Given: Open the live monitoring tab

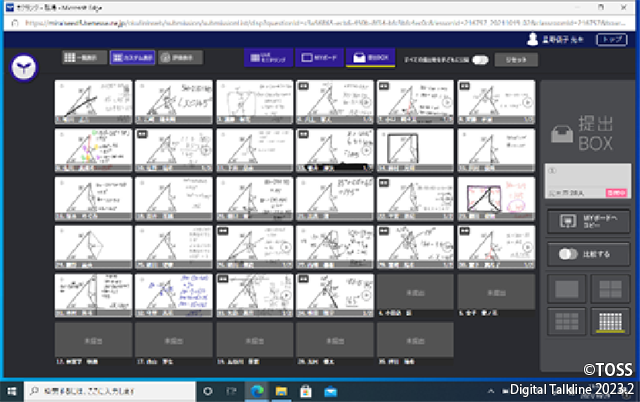Looking at the screenshot, I should [270, 59].
